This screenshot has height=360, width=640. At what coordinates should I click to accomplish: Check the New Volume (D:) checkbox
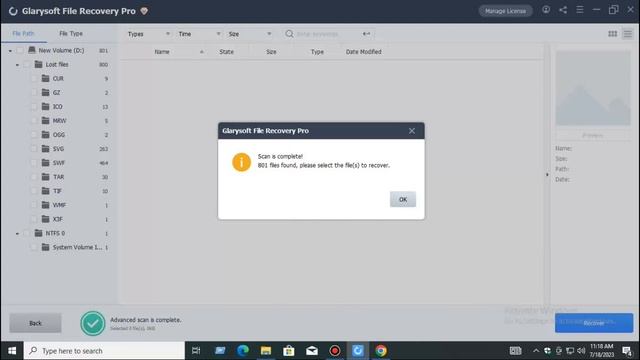(20, 51)
